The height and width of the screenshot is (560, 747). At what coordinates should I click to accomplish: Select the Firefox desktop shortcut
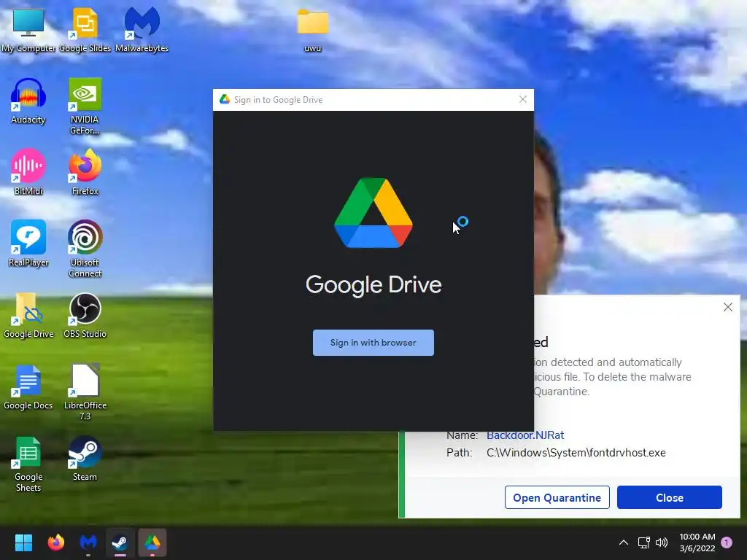[x=85, y=172]
